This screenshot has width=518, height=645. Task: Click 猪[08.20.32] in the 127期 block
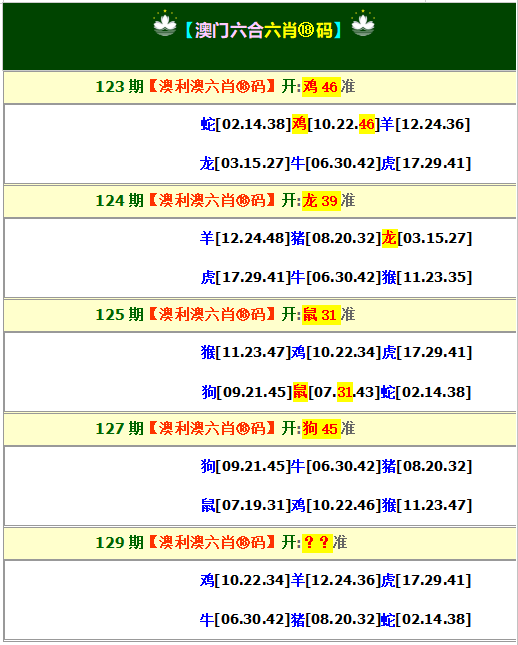tap(427, 466)
